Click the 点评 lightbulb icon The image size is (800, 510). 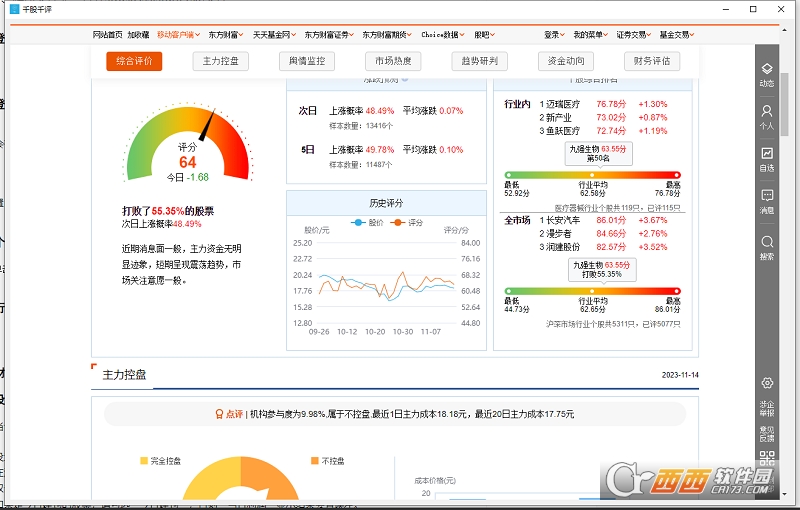click(219, 414)
